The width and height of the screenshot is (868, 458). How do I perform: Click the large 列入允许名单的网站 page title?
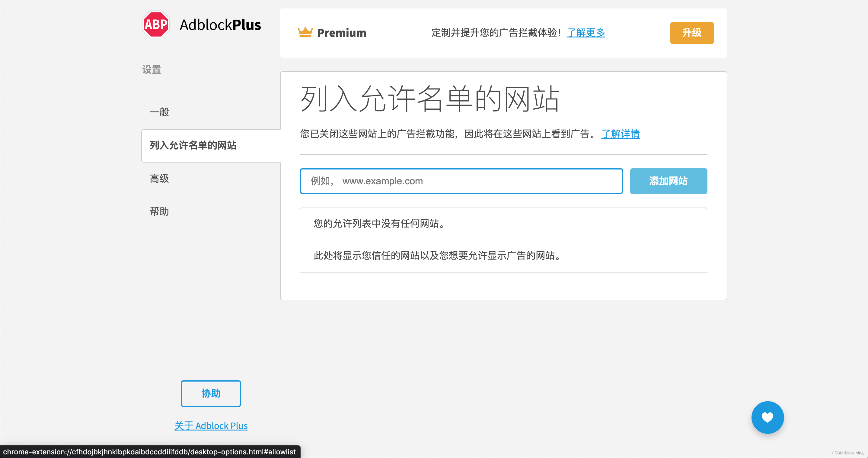pos(429,99)
